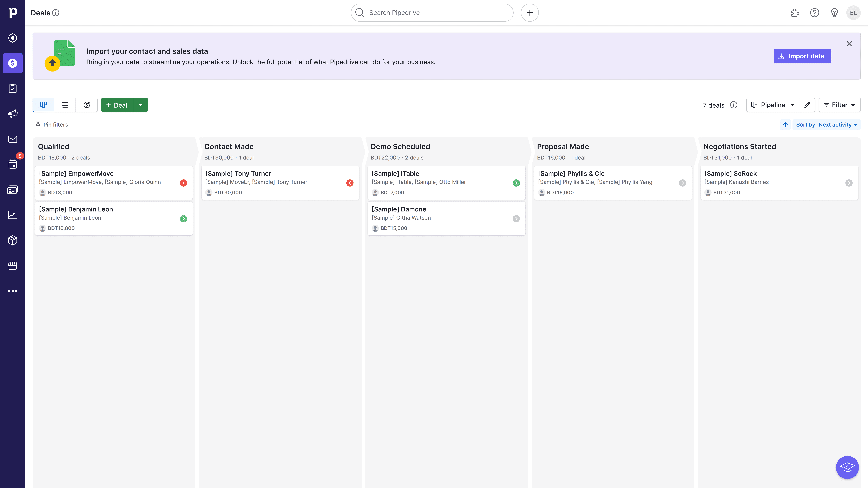This screenshot has height=488, width=868.
Task: Click iTable green activity indicator
Action: tap(516, 183)
